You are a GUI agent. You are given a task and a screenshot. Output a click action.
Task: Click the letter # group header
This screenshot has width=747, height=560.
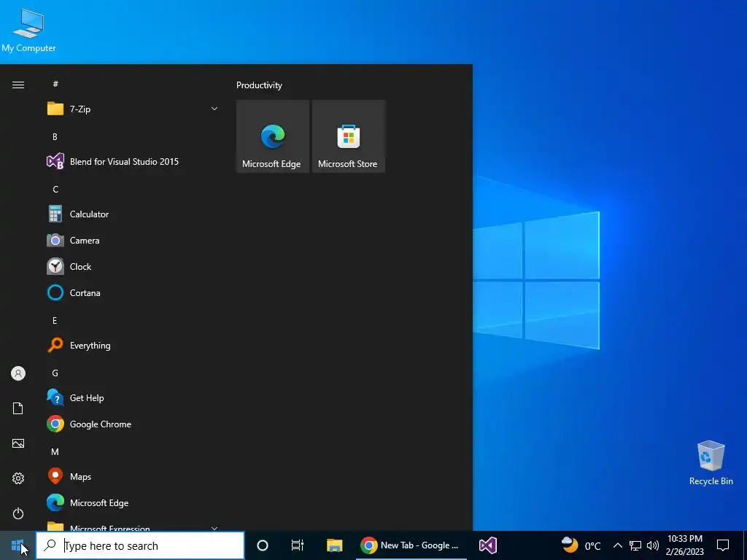(x=55, y=84)
